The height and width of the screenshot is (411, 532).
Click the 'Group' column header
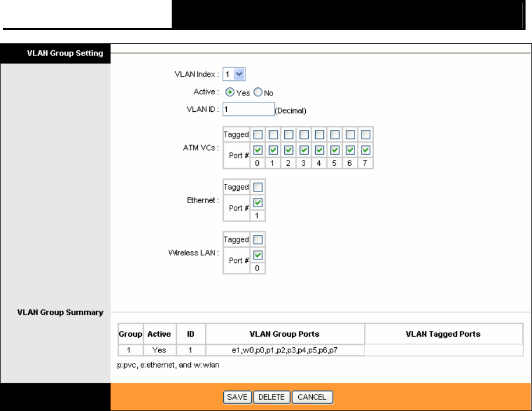click(130, 334)
